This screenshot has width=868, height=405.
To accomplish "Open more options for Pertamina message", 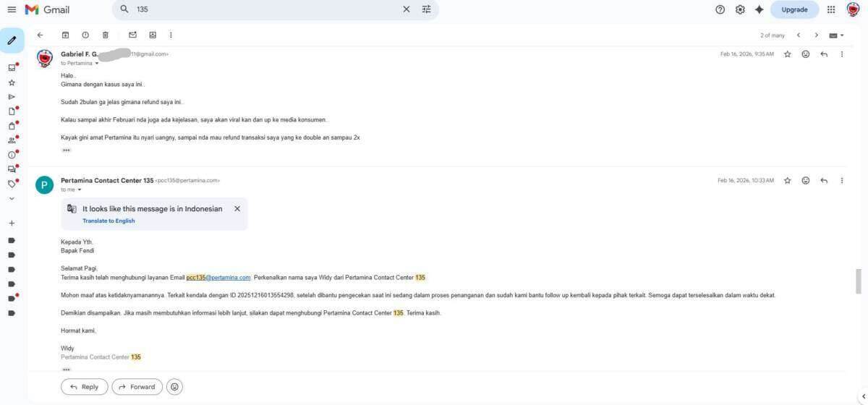I will point(841,181).
